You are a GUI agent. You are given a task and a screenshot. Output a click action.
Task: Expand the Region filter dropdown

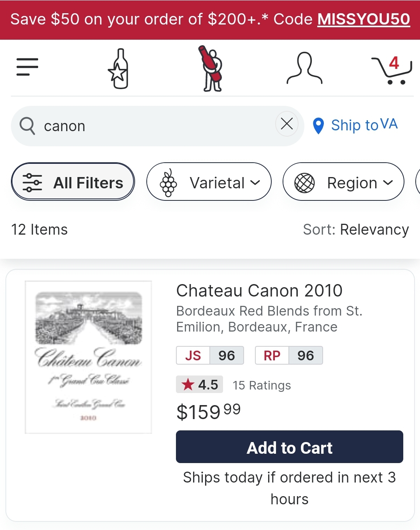[x=343, y=182]
